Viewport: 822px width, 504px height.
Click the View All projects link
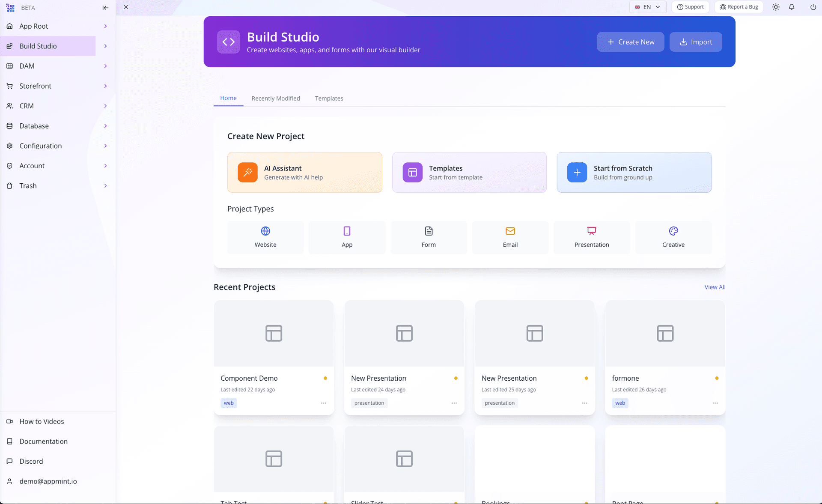point(714,287)
